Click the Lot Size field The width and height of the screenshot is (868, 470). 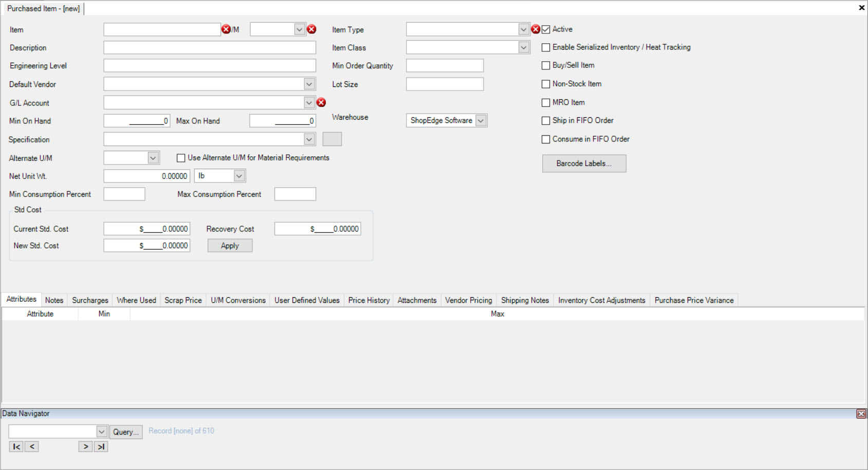445,84
